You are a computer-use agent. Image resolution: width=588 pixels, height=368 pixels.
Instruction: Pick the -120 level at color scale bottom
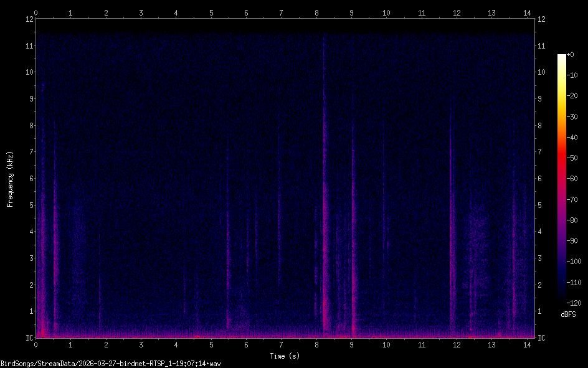576,304
